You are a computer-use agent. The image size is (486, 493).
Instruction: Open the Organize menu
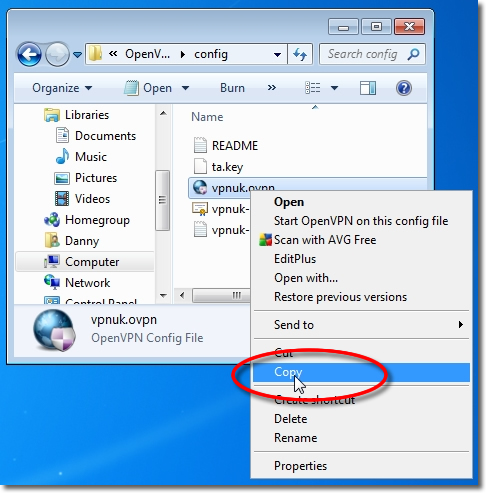click(x=62, y=88)
